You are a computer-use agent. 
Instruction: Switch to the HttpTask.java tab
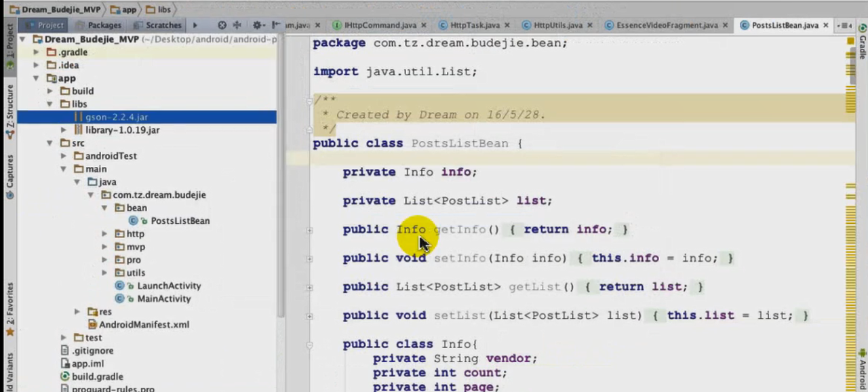click(469, 25)
